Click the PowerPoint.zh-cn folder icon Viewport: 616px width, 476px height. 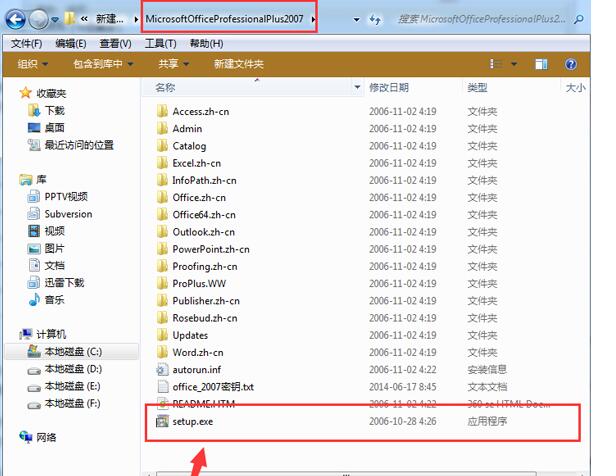[162, 249]
